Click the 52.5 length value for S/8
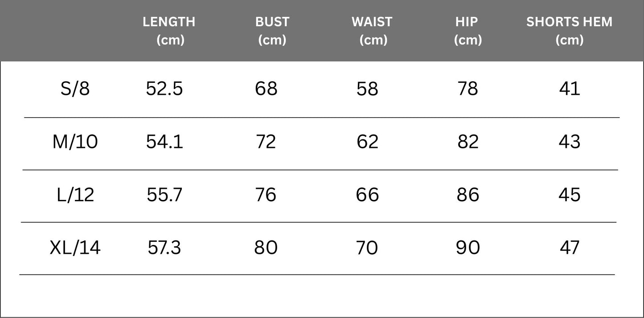The image size is (644, 318). 164,89
